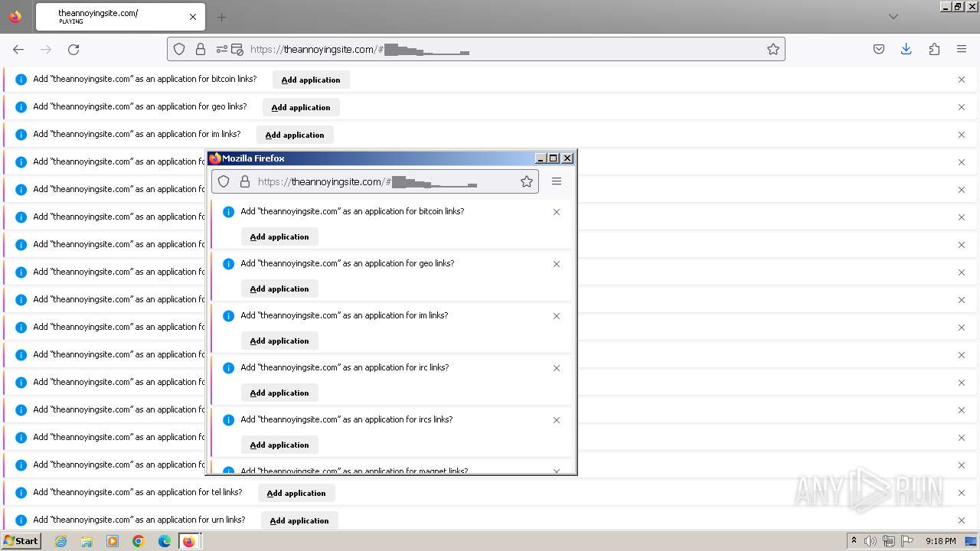
Task: Open tracking protection shield in main window
Action: 179,49
